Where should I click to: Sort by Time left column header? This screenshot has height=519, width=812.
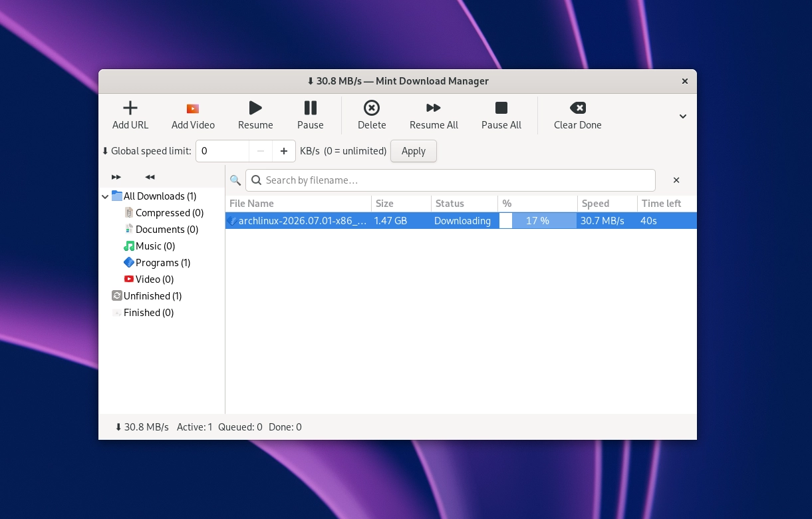(x=667, y=204)
